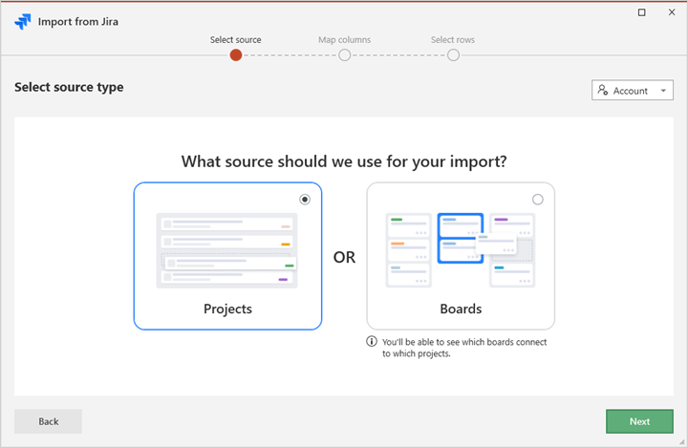
Task: Click the Map columns step label
Action: tap(344, 40)
